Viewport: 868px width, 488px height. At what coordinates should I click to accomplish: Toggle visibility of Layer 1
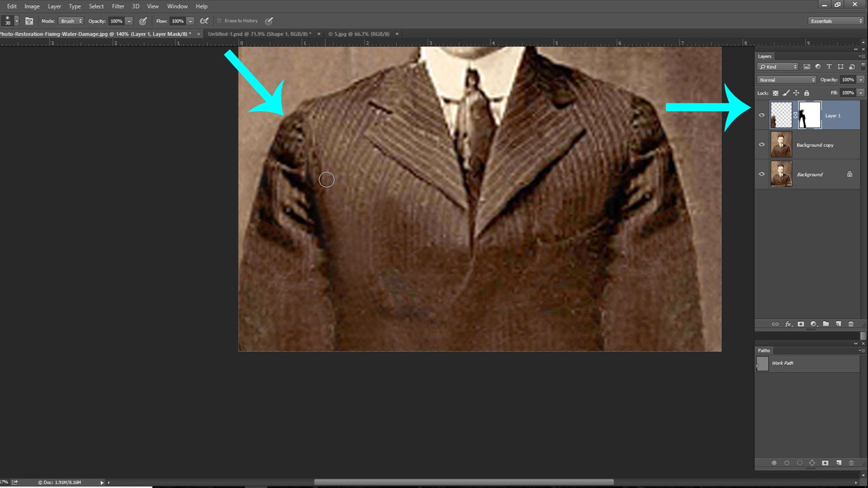pyautogui.click(x=762, y=115)
